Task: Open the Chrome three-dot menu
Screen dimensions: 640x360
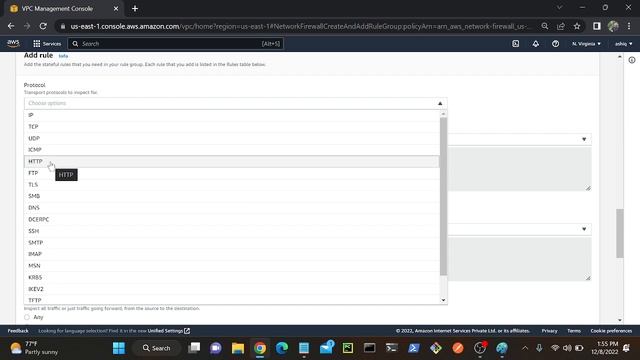Action: click(629, 26)
